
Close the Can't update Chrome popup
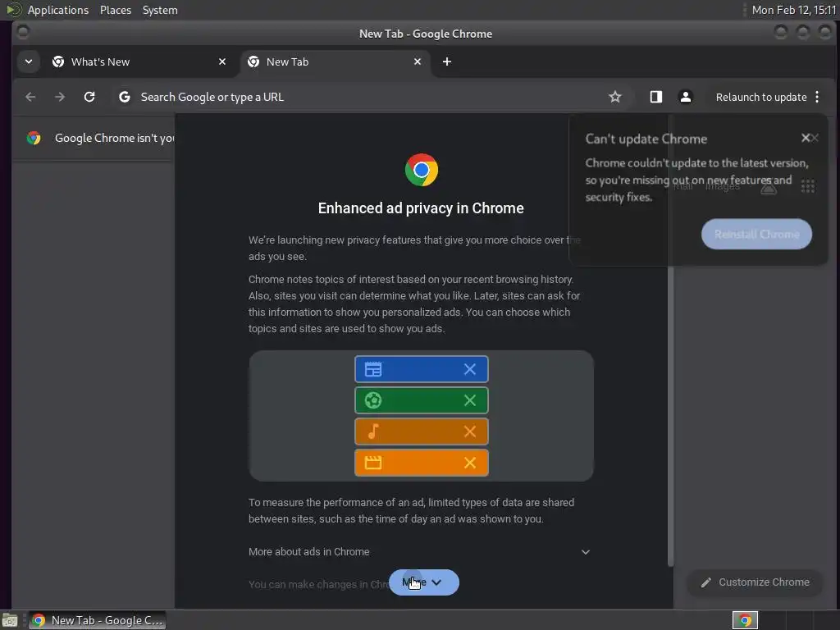[x=806, y=138]
